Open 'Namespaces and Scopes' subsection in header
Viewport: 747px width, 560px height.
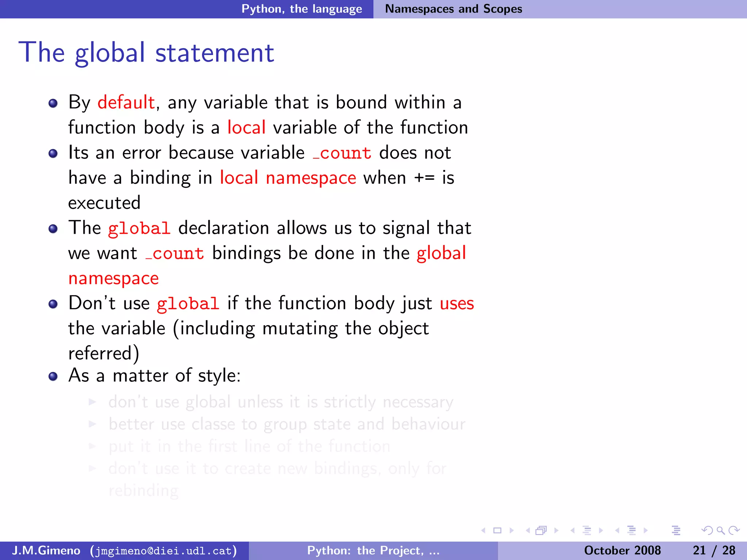pos(453,9)
